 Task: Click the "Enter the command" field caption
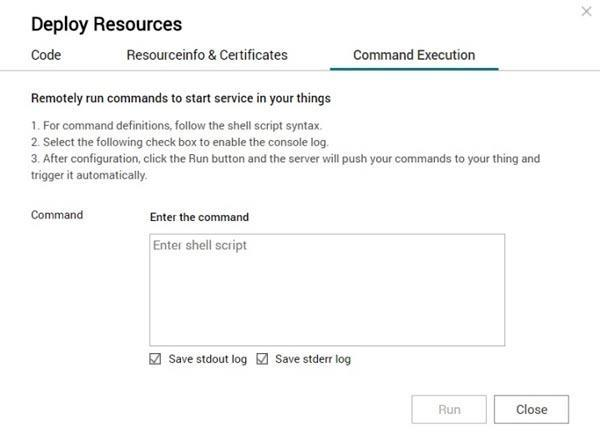(x=199, y=217)
